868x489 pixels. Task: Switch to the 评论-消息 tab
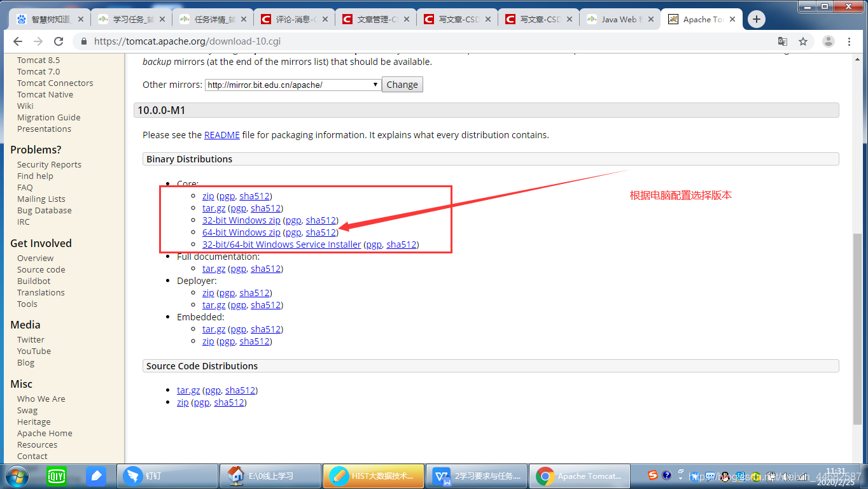click(x=293, y=19)
